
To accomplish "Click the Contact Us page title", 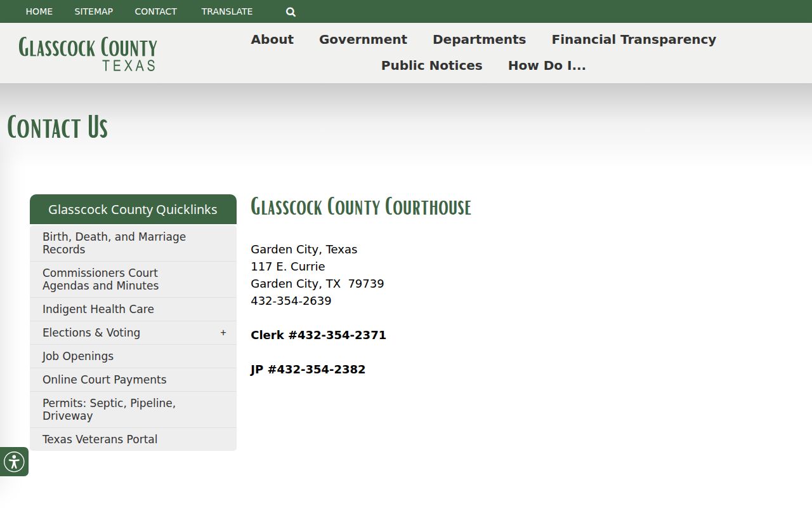I will tap(57, 127).
